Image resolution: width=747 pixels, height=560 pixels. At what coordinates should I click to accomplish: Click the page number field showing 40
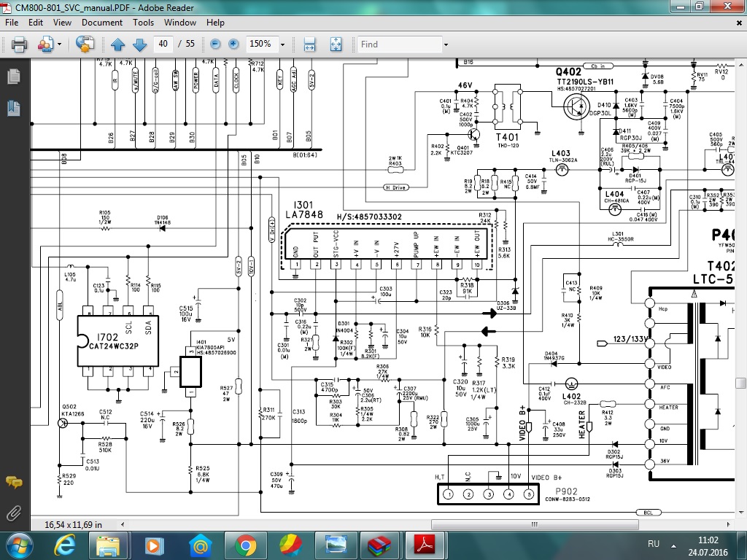click(163, 44)
